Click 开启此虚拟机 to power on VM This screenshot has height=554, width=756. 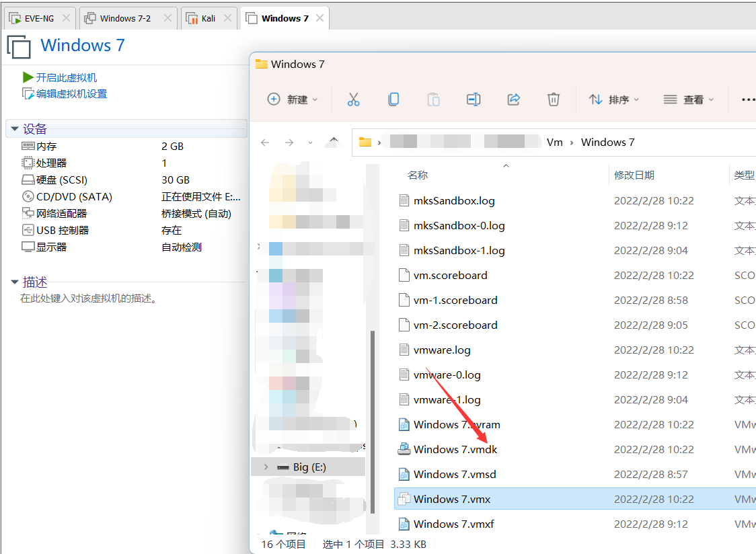click(67, 77)
